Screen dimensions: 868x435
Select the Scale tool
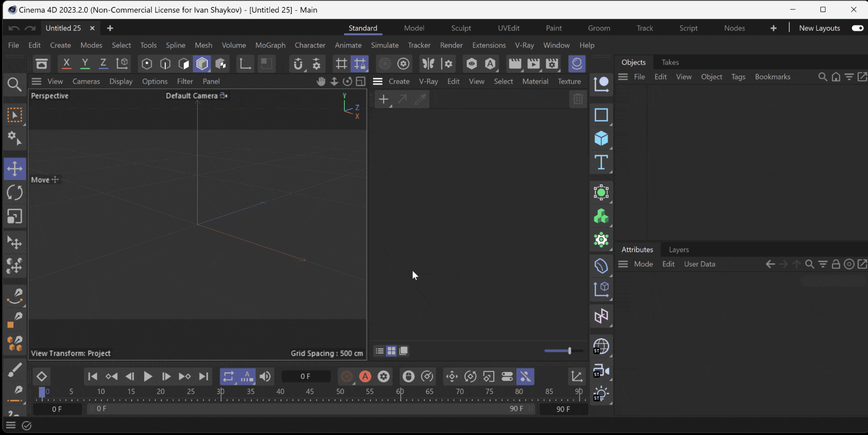click(x=14, y=217)
